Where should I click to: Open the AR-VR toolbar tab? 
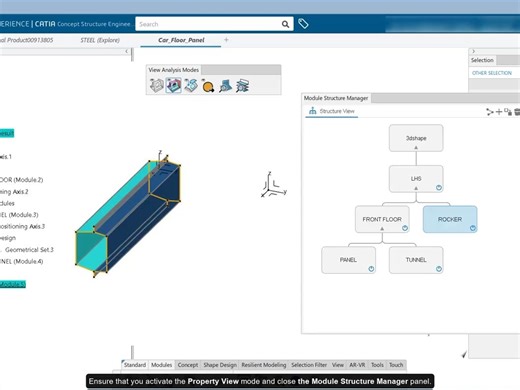coord(357,365)
